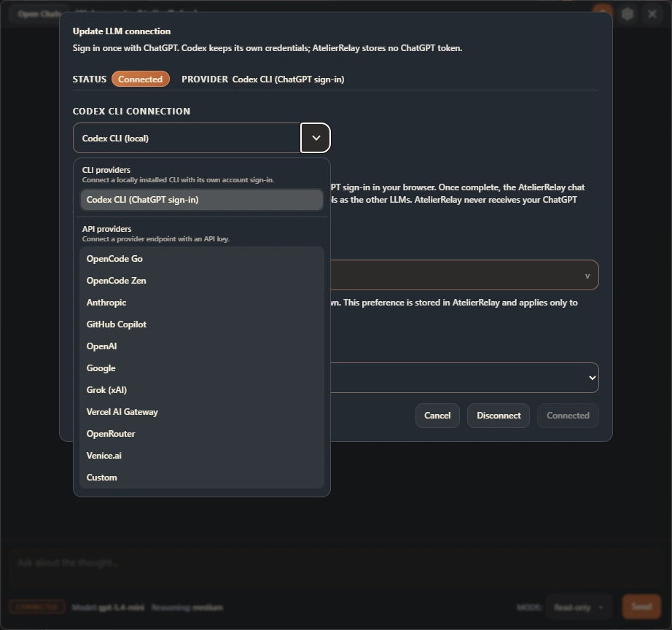Click the Cancel button
This screenshot has height=630, width=672.
coord(437,416)
